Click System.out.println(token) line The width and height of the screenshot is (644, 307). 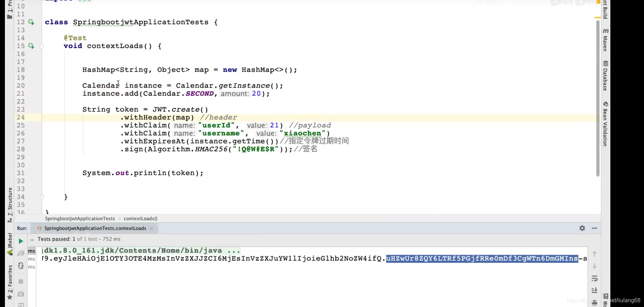coord(143,173)
